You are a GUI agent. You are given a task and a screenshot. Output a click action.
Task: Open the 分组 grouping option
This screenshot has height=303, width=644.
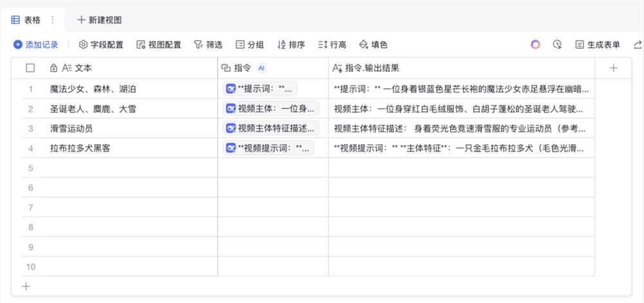pos(250,44)
